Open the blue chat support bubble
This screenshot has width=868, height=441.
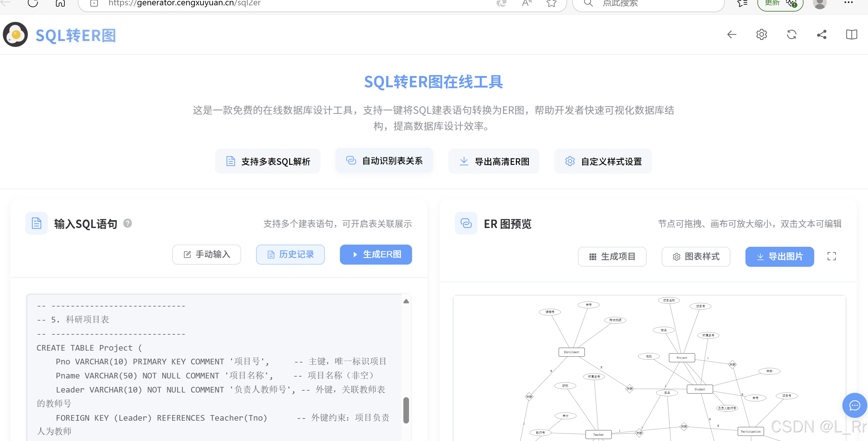pos(855,405)
